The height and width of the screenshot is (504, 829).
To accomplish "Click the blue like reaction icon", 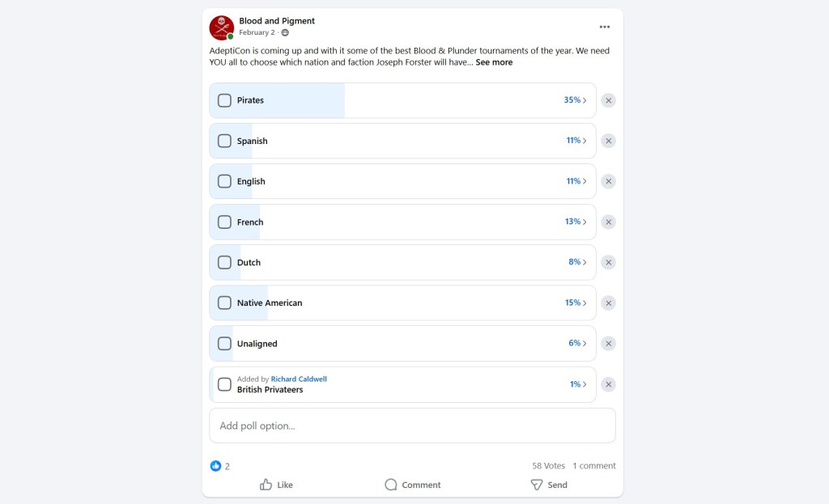I will pos(215,466).
